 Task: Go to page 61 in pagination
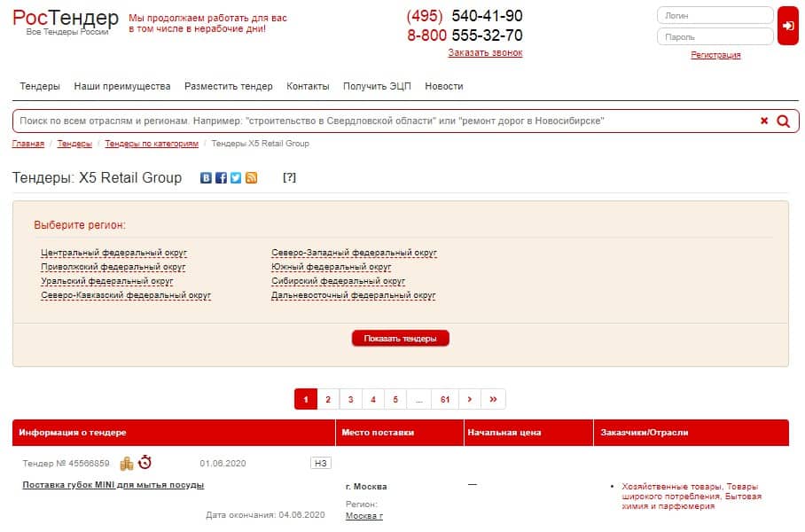coord(445,399)
